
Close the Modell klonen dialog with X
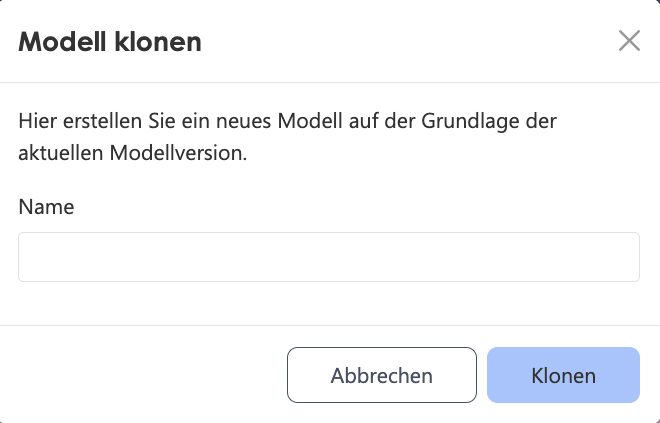tap(629, 41)
